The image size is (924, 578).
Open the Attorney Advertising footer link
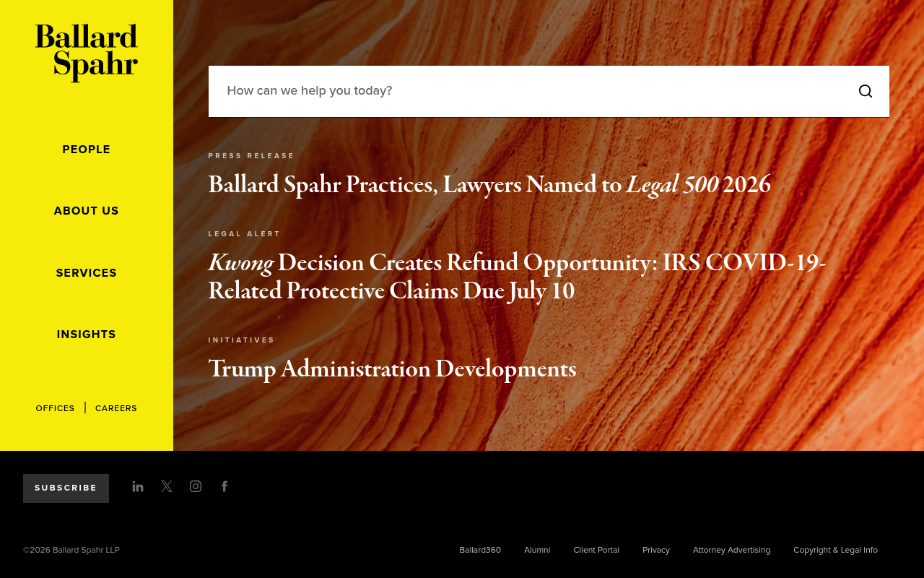click(731, 550)
